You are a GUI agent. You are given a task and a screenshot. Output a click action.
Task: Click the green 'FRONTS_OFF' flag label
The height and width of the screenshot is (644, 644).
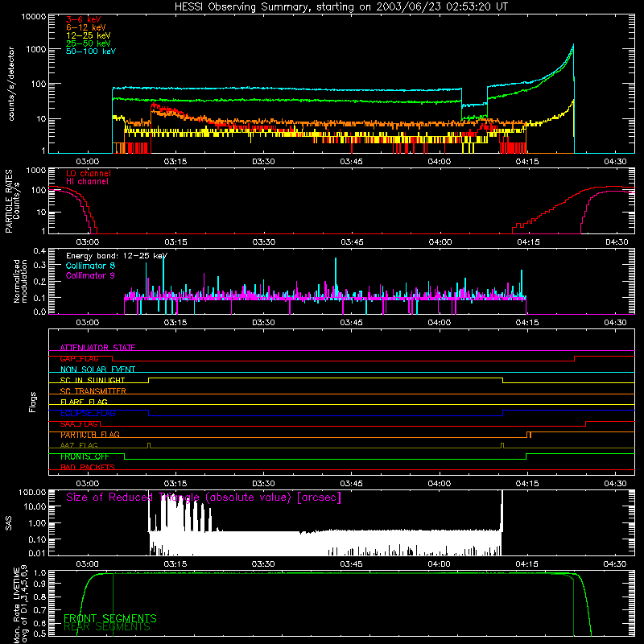(85, 456)
